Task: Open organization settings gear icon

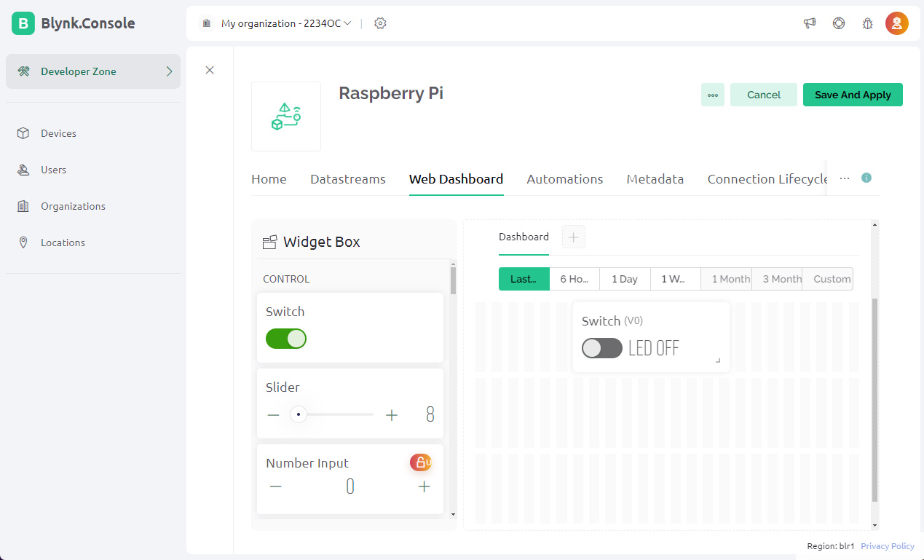Action: click(x=380, y=23)
